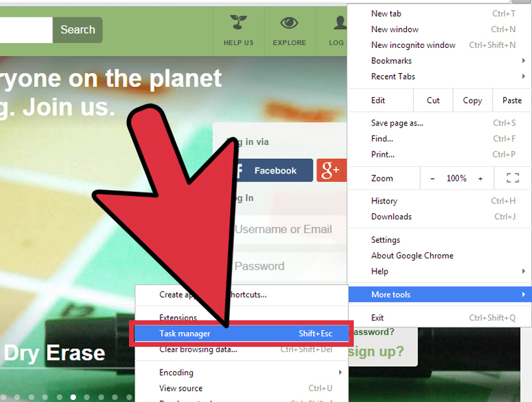Click the Copy button in Edit row
This screenshot has width=532, height=402.
472,100
